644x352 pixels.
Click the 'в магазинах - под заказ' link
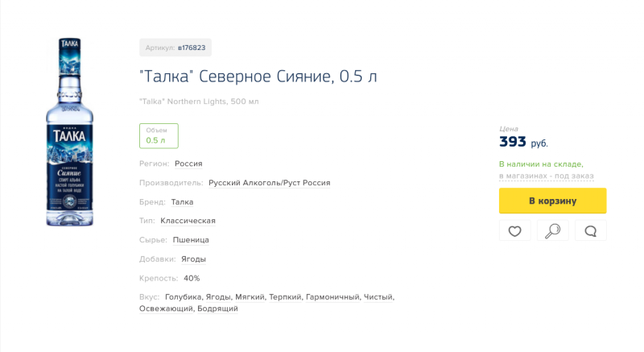tap(546, 176)
